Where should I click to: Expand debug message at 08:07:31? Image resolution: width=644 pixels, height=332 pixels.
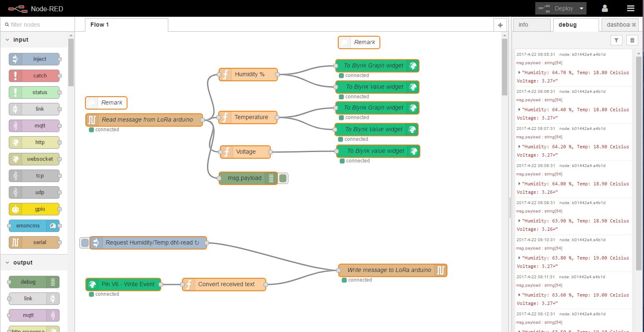coord(519,147)
